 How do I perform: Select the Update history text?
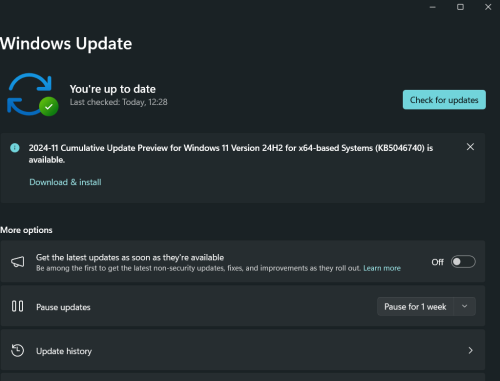64,351
